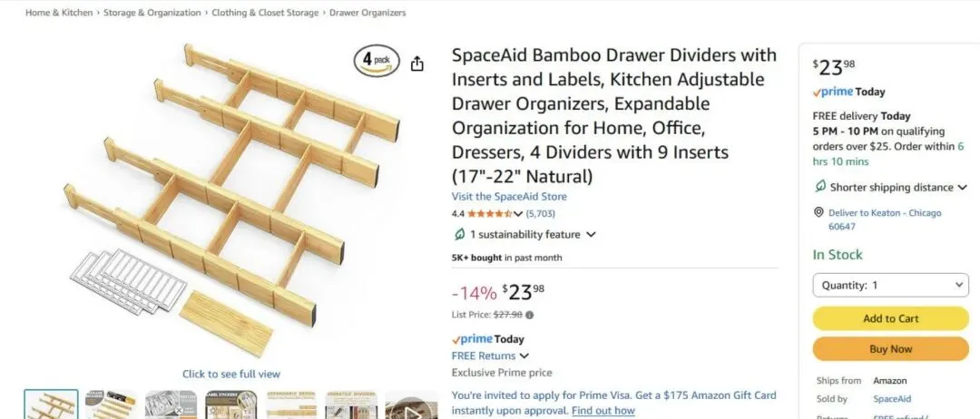
Task: Click the shorter shipping distance leaf icon
Action: pos(821,188)
